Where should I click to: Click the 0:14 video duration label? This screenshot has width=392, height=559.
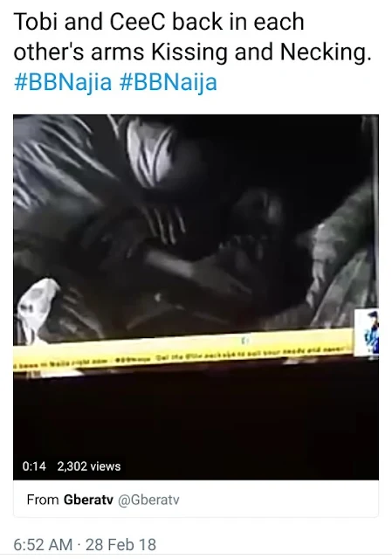[x=34, y=466]
